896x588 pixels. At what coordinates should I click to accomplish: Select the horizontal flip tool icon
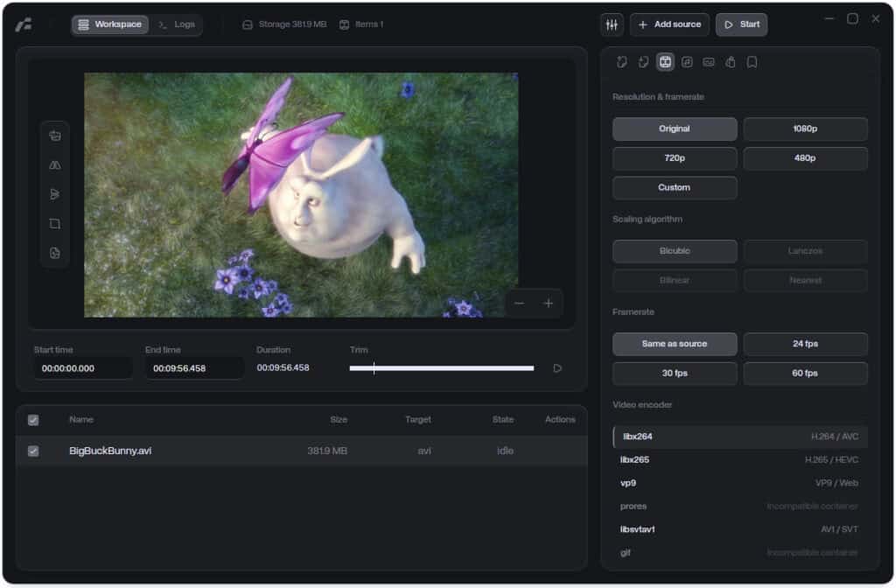tap(55, 165)
